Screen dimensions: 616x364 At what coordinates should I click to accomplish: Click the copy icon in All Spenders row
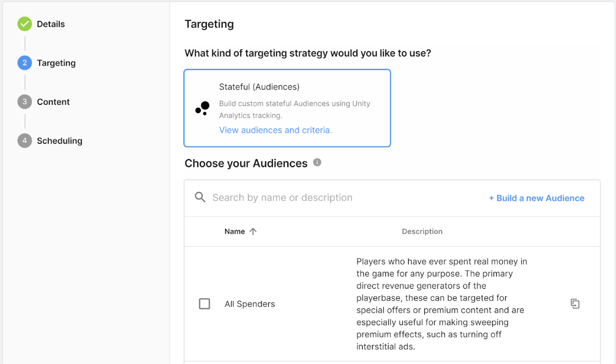575,304
